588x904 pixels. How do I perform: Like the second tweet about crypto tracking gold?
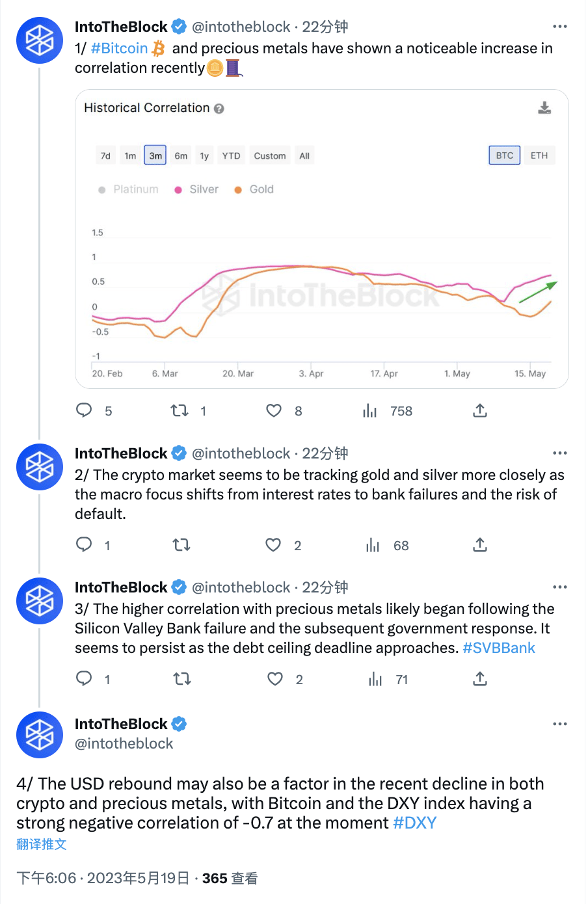pyautogui.click(x=273, y=545)
